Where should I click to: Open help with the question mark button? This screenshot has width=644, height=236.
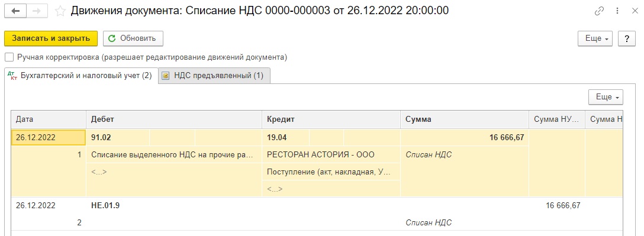(627, 38)
